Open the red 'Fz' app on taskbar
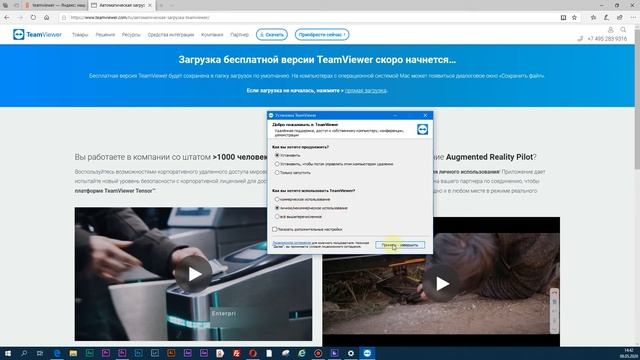The width and height of the screenshot is (640, 360). (236, 353)
